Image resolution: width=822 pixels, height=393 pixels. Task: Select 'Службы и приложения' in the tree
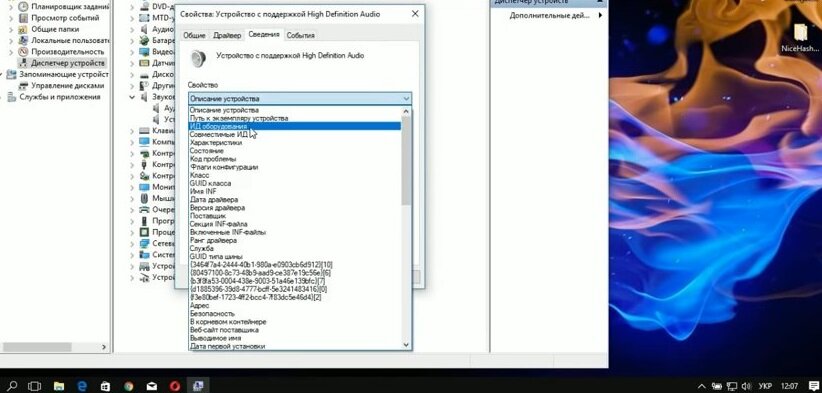point(60,97)
